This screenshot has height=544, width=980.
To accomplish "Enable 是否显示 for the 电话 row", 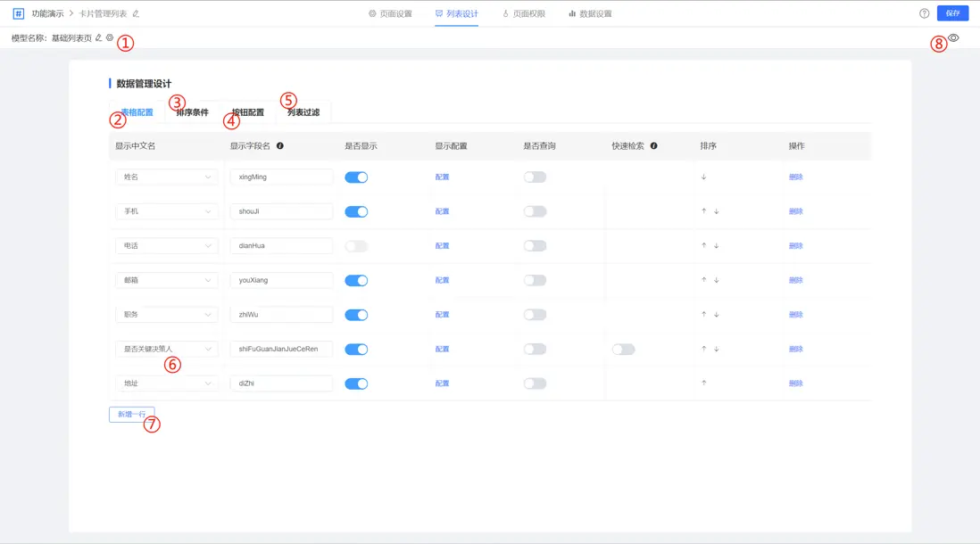I will point(356,246).
